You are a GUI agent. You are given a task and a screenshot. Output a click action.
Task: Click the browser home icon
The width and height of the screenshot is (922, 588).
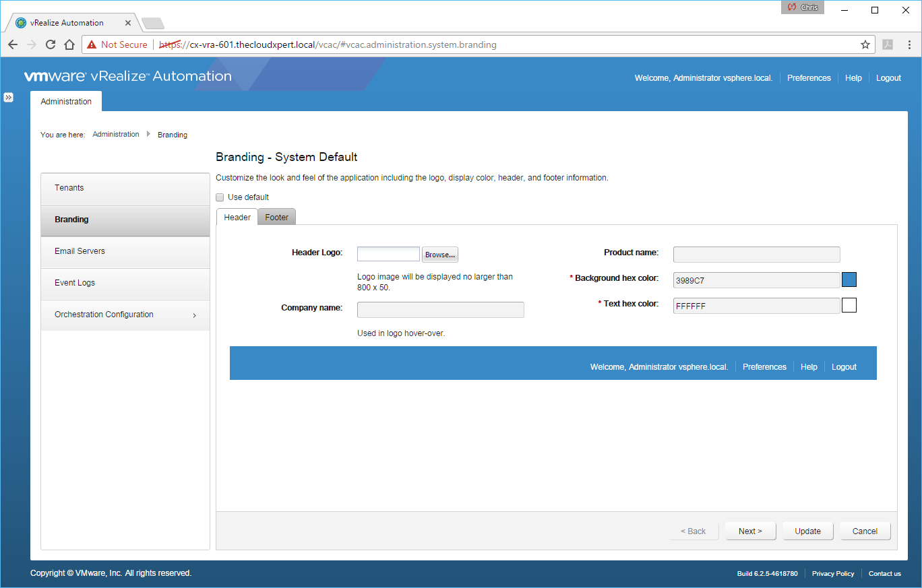pos(69,44)
